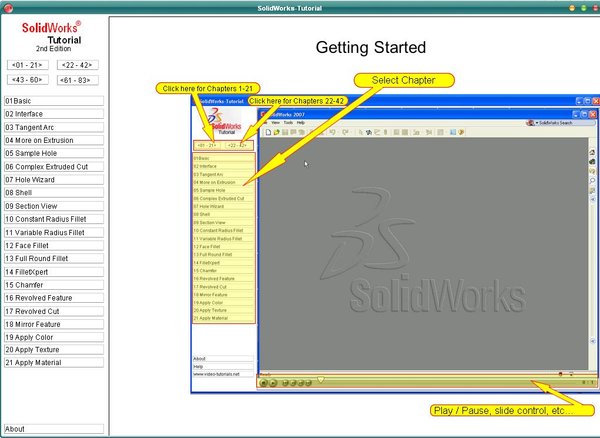Screen dimensions: 600x438
Task: Open chapter 21 Apply Material in main sidebar
Action: [53, 362]
